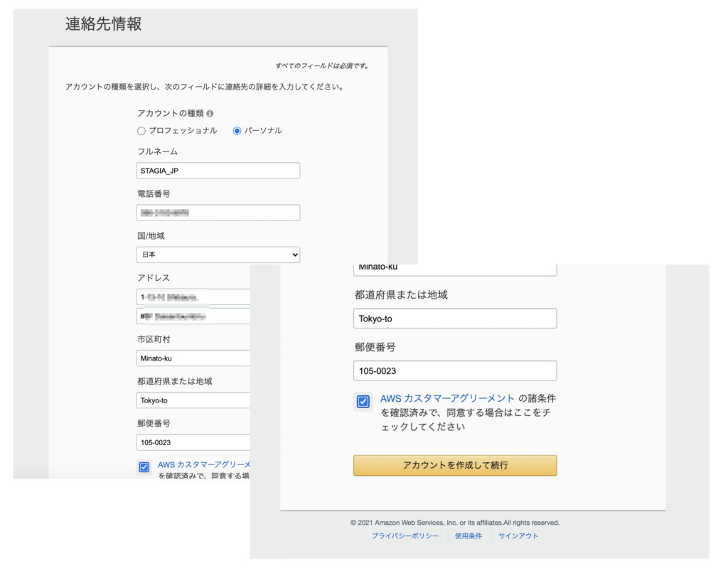
Task: Click the サインアウト footer link
Action: [518, 536]
